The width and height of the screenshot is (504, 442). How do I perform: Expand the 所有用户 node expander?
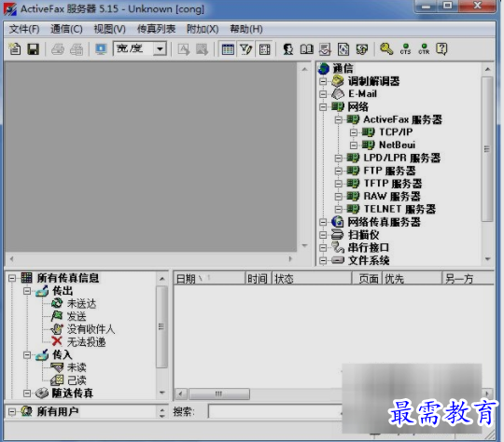[12, 411]
